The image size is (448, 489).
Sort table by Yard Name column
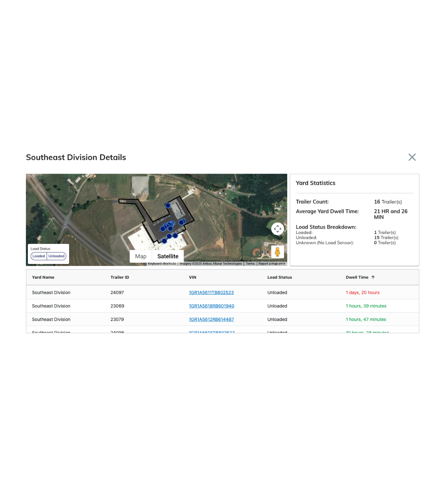pos(43,278)
